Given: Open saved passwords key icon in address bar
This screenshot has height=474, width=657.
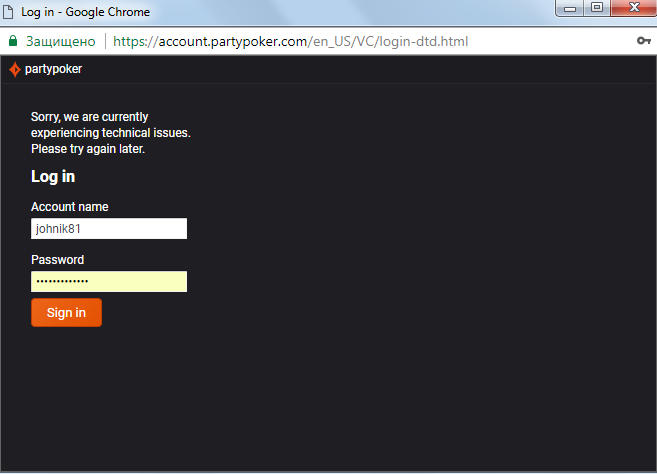Looking at the screenshot, I should coord(644,41).
